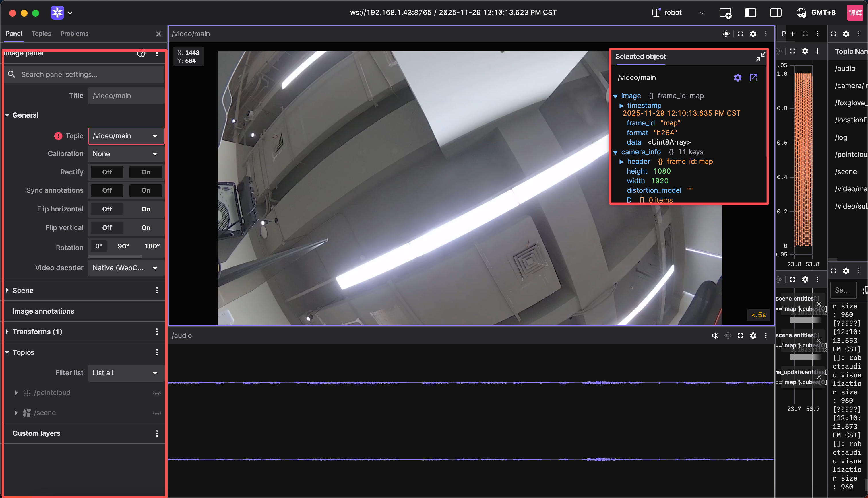
Task: Open the Calibration dropdown
Action: (126, 154)
